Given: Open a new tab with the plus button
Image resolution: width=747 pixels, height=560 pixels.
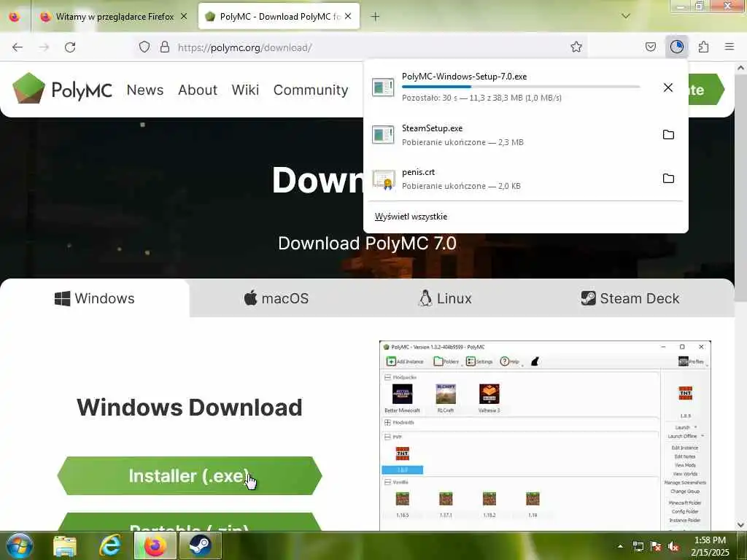Looking at the screenshot, I should point(375,17).
